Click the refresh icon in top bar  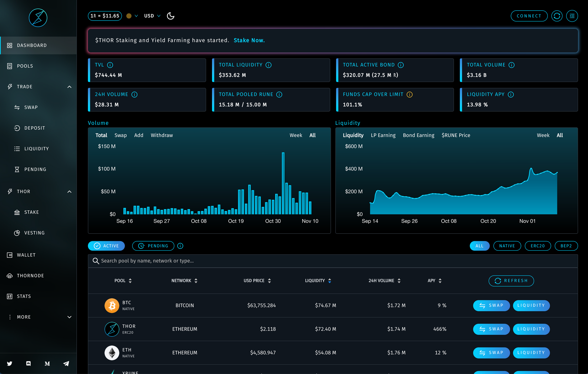coord(557,16)
